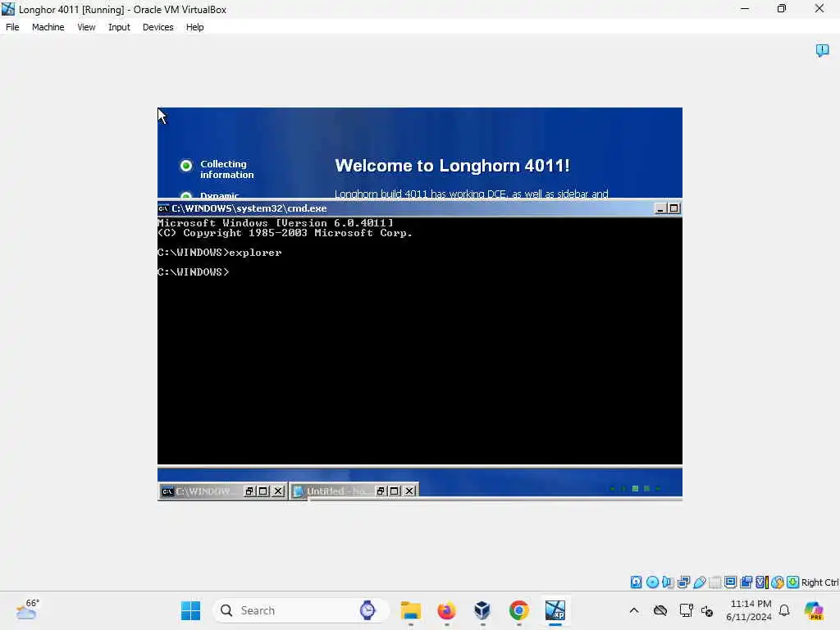Click the Right Ctrl host key label
The image size is (840, 630).
click(819, 582)
